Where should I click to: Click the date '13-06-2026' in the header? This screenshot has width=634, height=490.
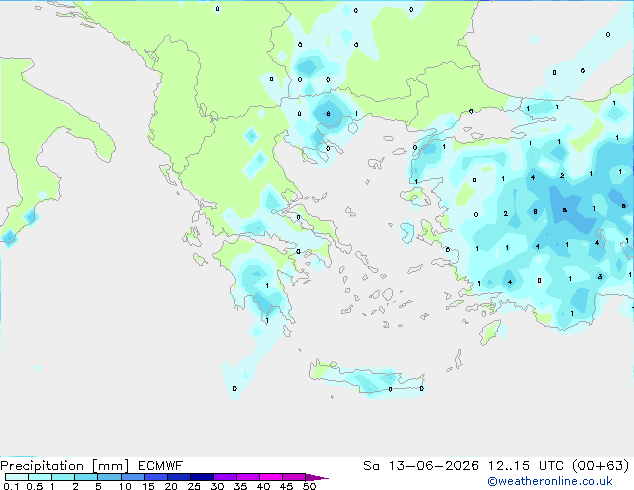click(x=433, y=466)
